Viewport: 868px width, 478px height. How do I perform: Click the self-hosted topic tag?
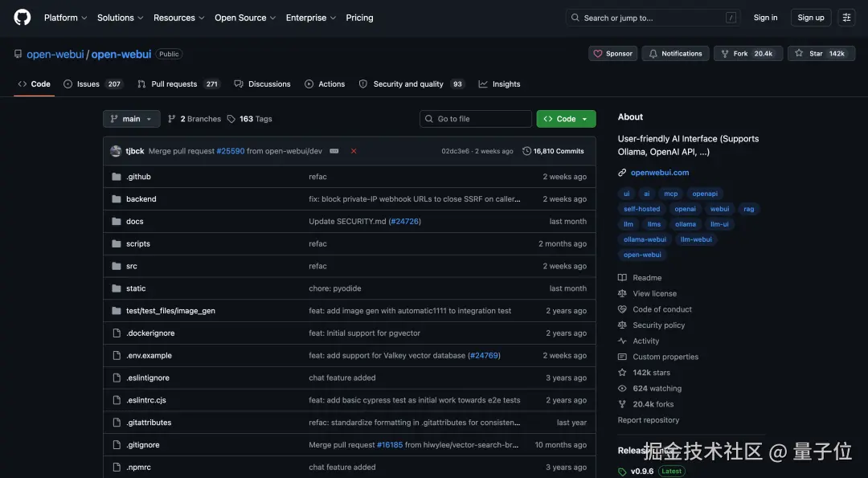coord(641,209)
